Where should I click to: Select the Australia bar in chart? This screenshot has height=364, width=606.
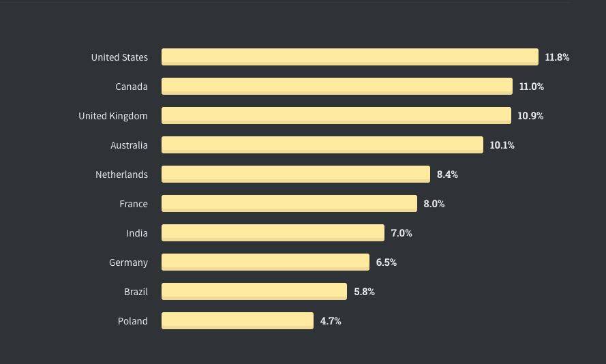322,145
